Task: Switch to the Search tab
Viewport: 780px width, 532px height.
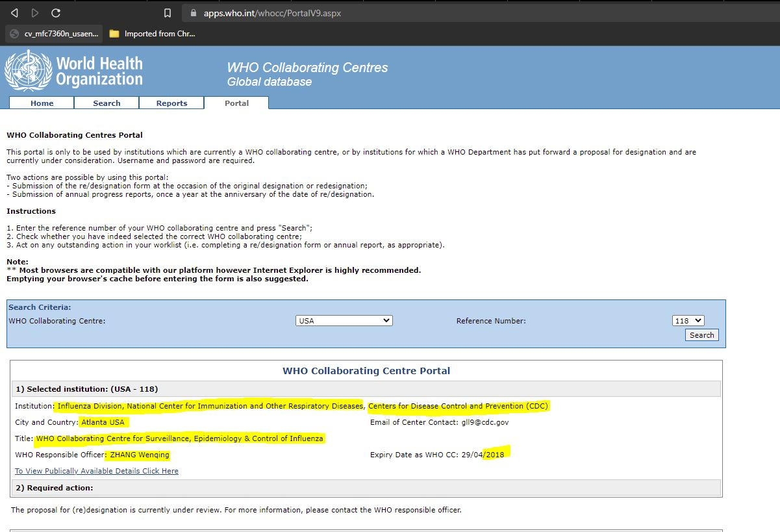Action: coord(107,103)
